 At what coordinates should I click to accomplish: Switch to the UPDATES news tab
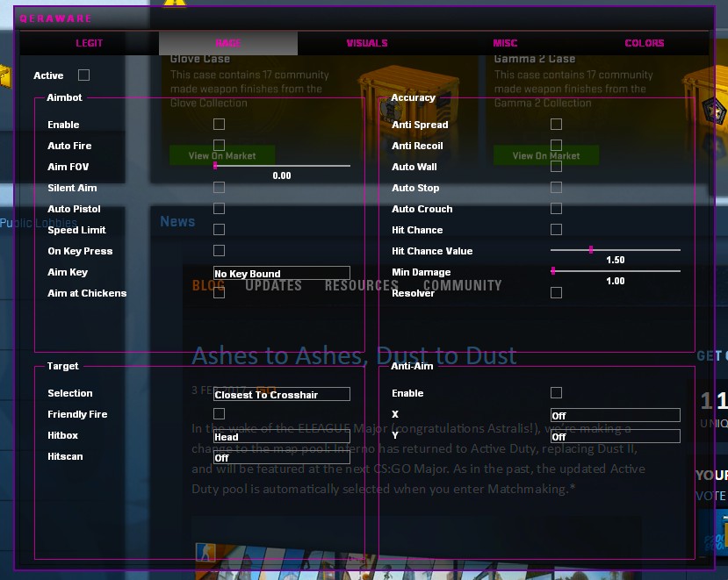(273, 285)
